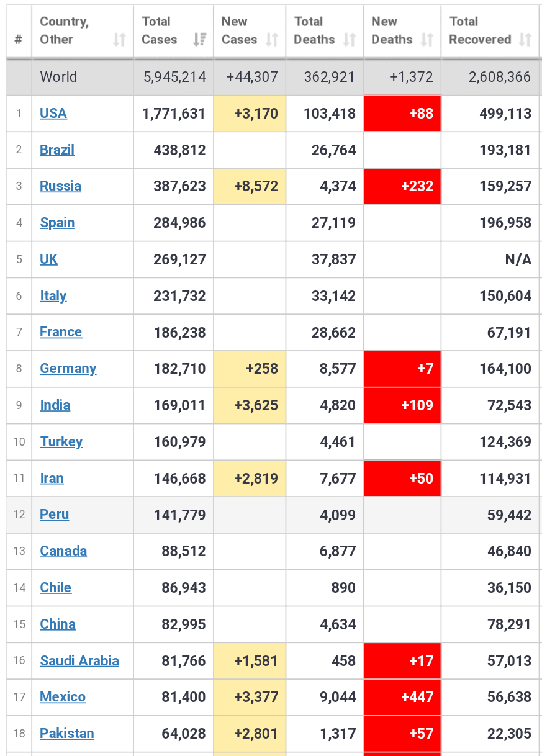This screenshot has width=542, height=756.
Task: Sort by New Cases arrows icon
Action: click(272, 40)
